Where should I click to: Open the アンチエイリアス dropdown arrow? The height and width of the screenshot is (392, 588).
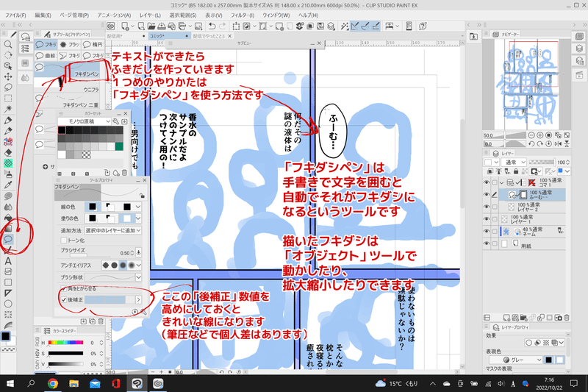point(138,266)
